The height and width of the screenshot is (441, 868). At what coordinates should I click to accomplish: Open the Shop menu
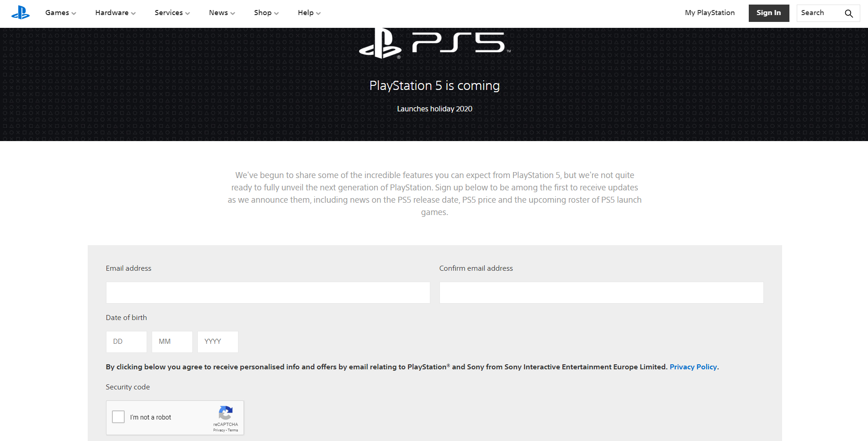(266, 13)
